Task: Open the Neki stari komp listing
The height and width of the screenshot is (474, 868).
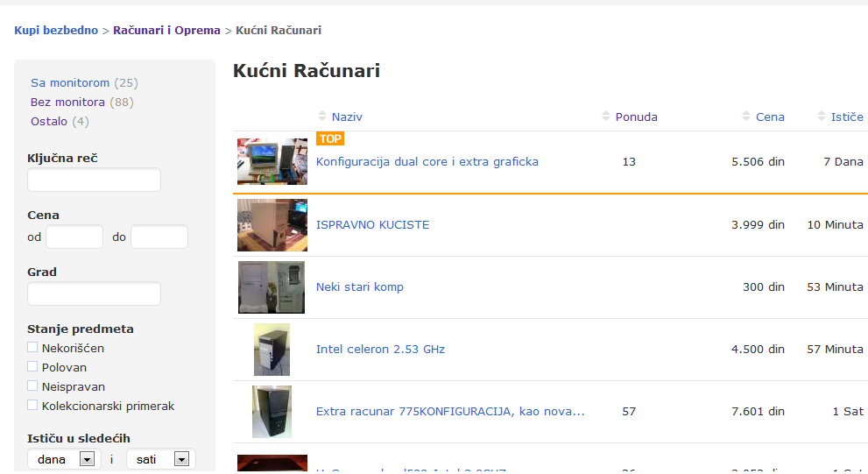Action: [x=359, y=287]
